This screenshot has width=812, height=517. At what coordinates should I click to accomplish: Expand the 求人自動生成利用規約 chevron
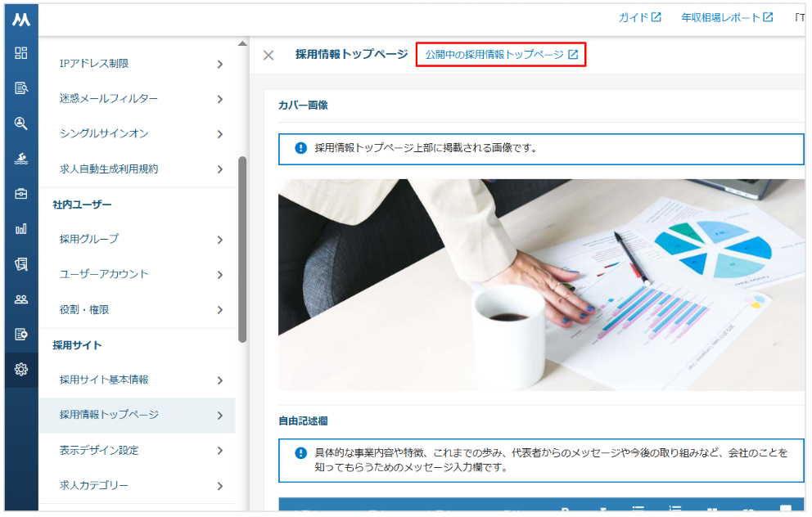tap(220, 169)
